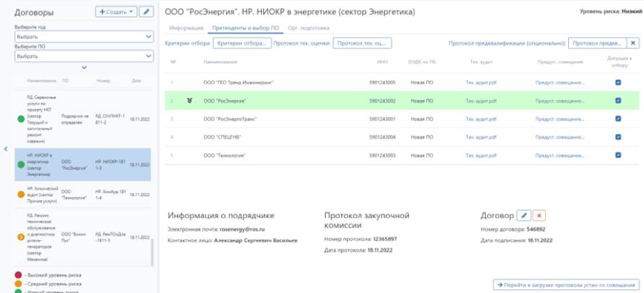Click Перейти к загрузке протокола устан-го совещания
The width and height of the screenshot is (644, 293).
(565, 284)
